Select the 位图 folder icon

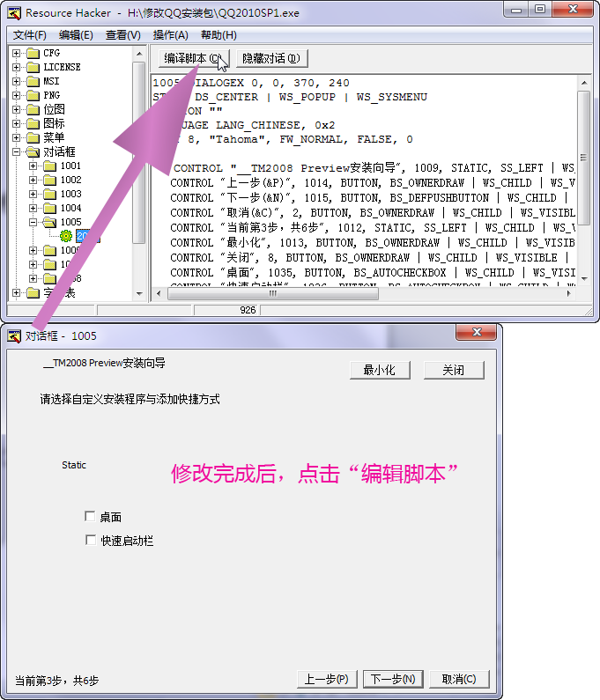tap(33, 109)
